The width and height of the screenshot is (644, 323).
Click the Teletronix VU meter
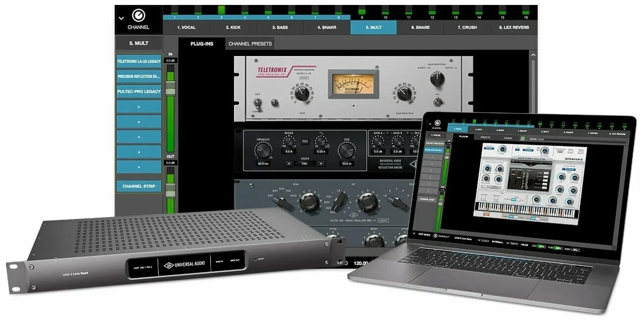[x=354, y=84]
